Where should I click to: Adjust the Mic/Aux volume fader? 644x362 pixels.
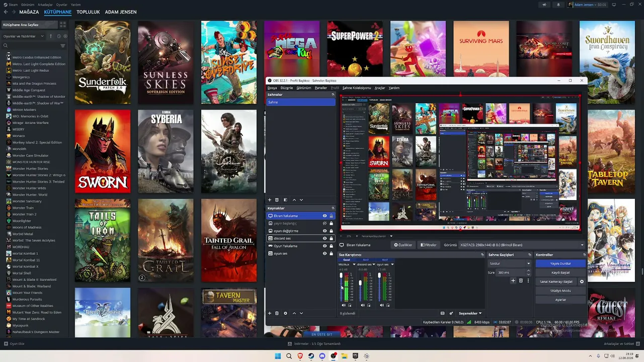(x=341, y=287)
